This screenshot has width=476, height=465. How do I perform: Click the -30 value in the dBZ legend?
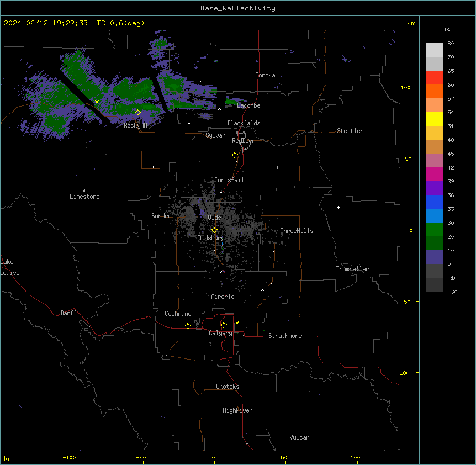pyautogui.click(x=452, y=292)
